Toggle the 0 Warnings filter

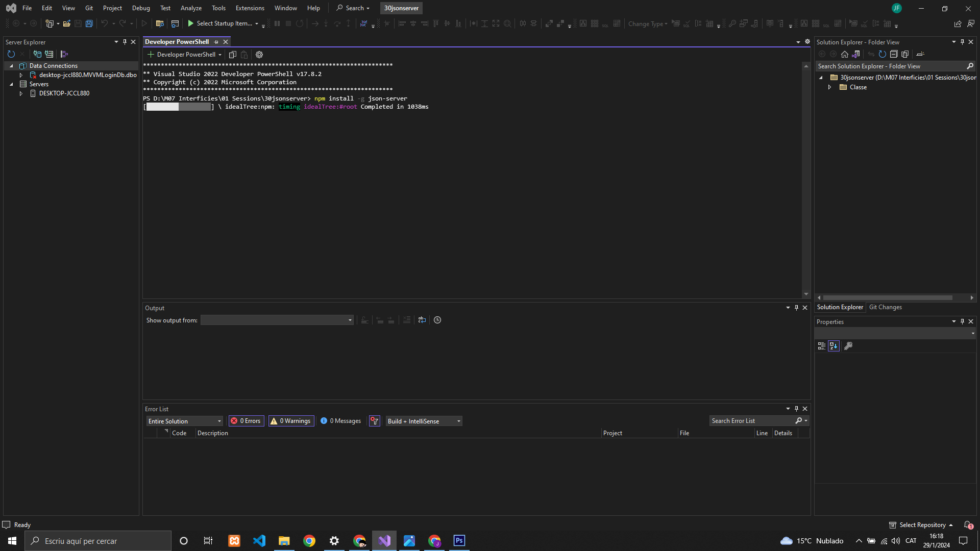pyautogui.click(x=291, y=421)
